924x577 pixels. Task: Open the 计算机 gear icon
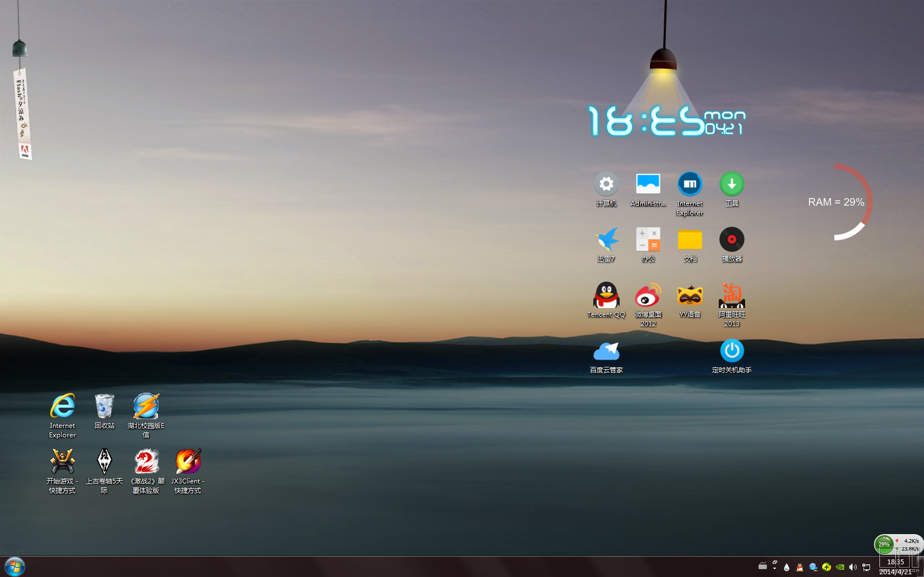606,184
